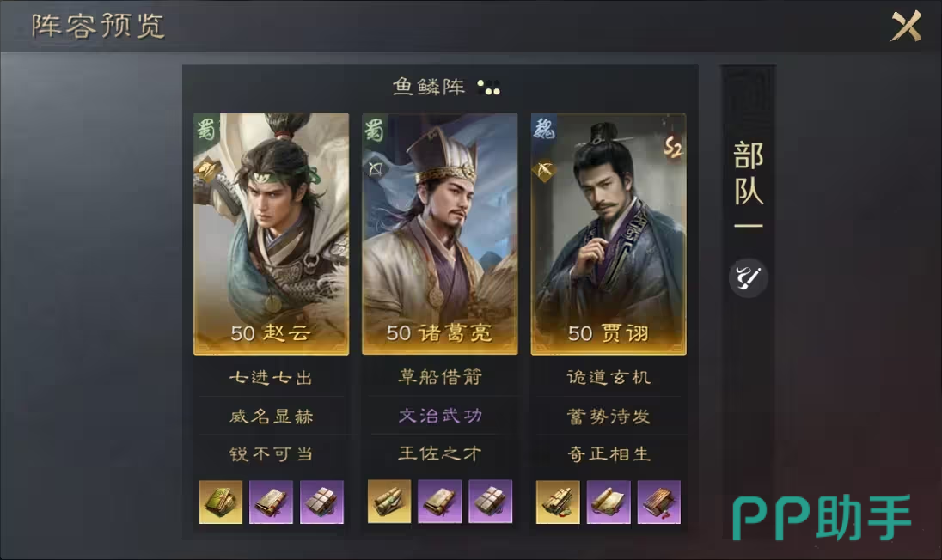Tap the 鱼鳞阵 formation dots icon
The image size is (942, 560).
(x=488, y=88)
